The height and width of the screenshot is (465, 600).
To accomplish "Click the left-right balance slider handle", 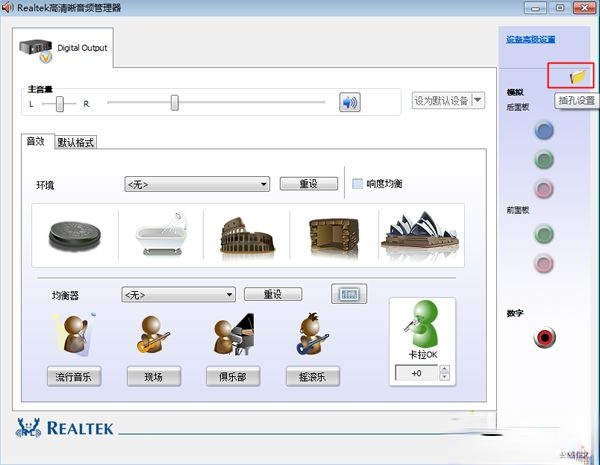I will [x=60, y=104].
